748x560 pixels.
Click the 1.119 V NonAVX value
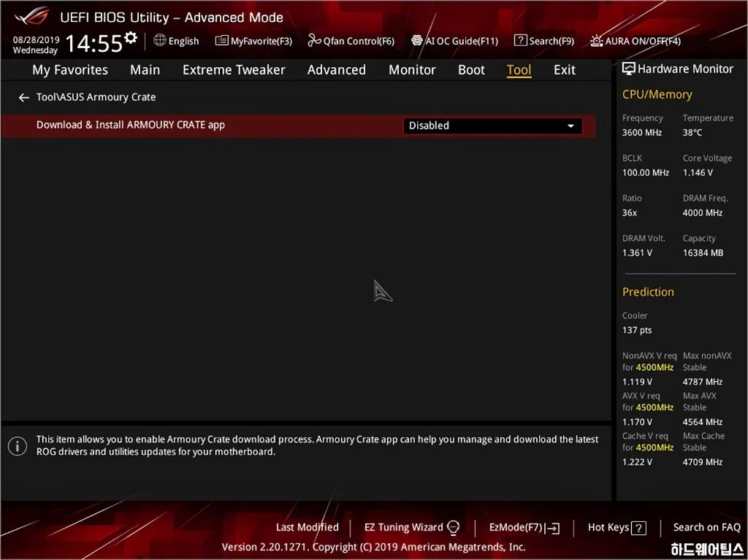[x=637, y=382]
